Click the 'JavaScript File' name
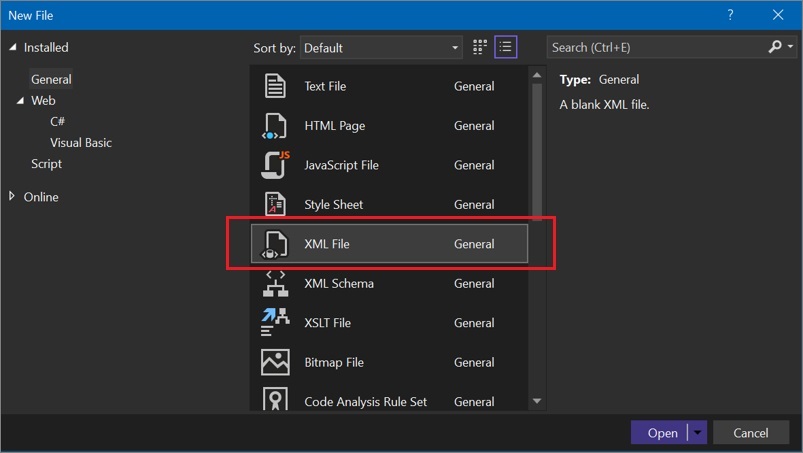Screen dimensions: 803x453 (x=341, y=165)
